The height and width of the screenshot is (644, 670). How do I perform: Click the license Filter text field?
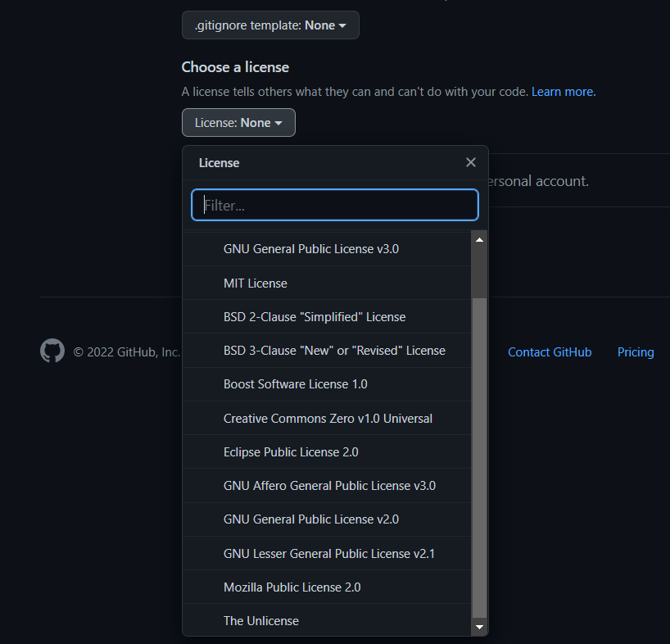[x=334, y=205]
